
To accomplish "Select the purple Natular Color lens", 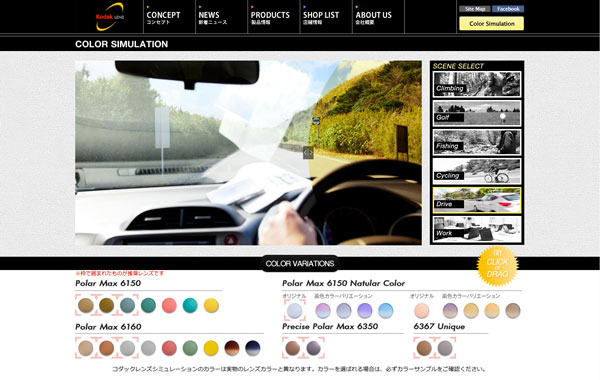I will click(x=364, y=310).
